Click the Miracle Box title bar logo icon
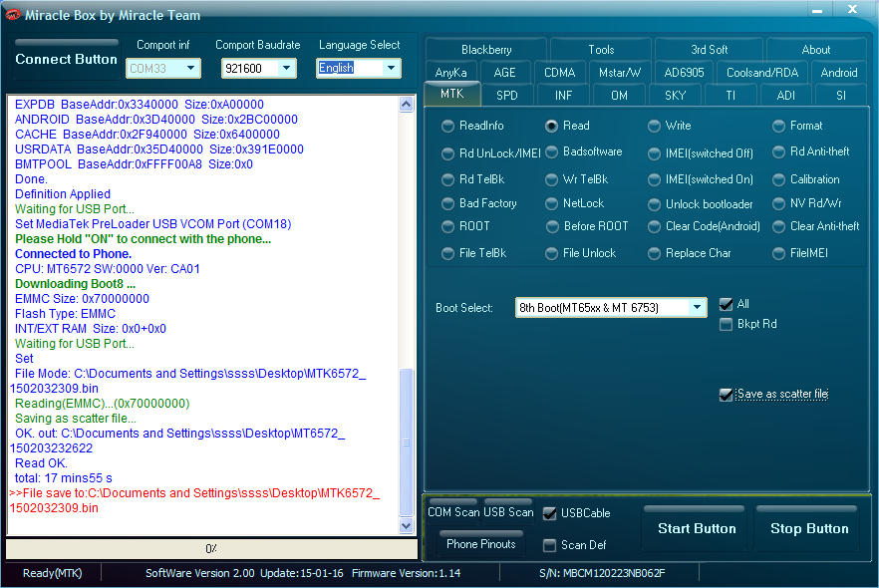The image size is (879, 588). [12, 15]
